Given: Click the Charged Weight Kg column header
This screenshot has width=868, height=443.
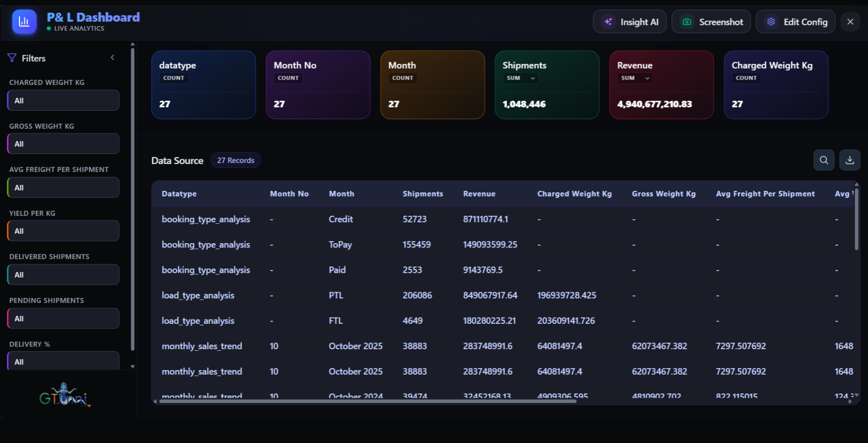Looking at the screenshot, I should [574, 194].
